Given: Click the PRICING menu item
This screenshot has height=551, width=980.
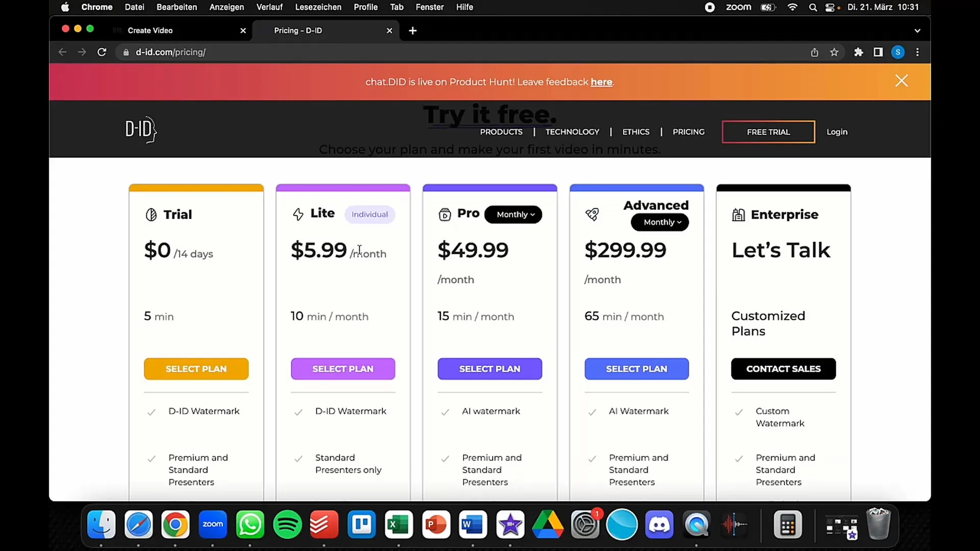Looking at the screenshot, I should [x=689, y=132].
